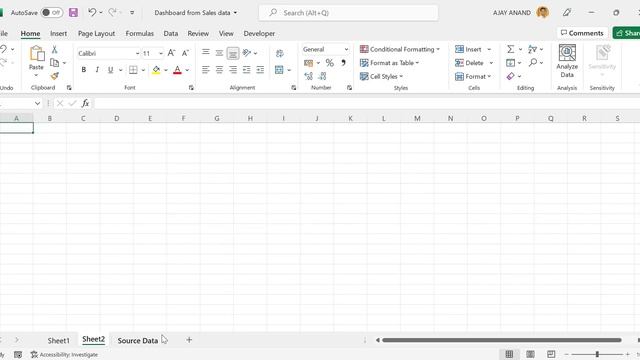Expand Format as Table menu
The height and width of the screenshot is (360, 640).
tap(389, 63)
